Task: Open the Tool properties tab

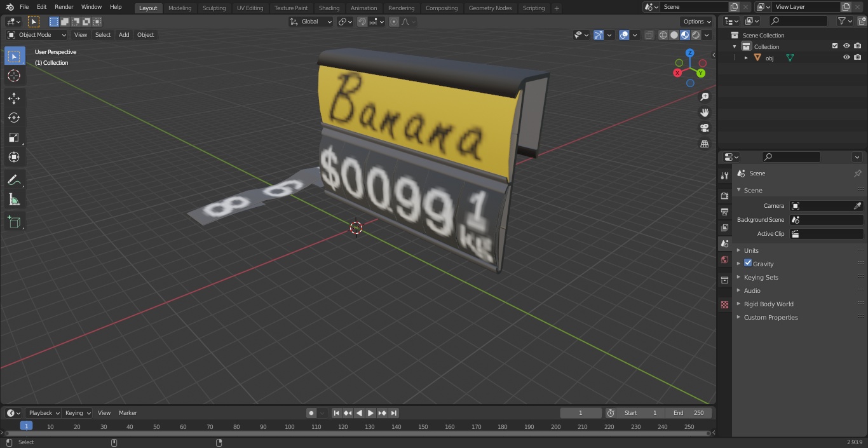Action: 724,175
